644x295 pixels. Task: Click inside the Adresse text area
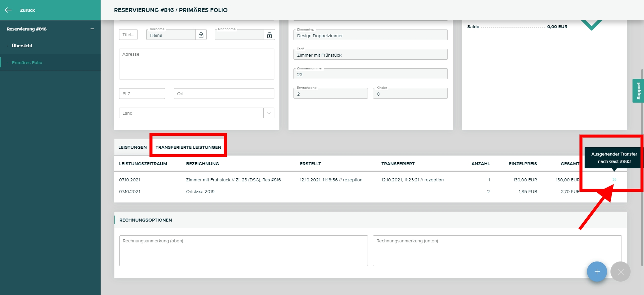[x=197, y=64]
